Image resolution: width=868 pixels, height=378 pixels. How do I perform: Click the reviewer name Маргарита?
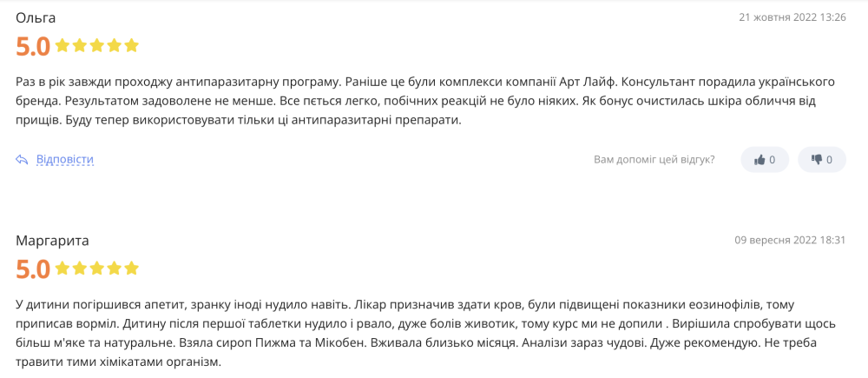pyautogui.click(x=52, y=241)
